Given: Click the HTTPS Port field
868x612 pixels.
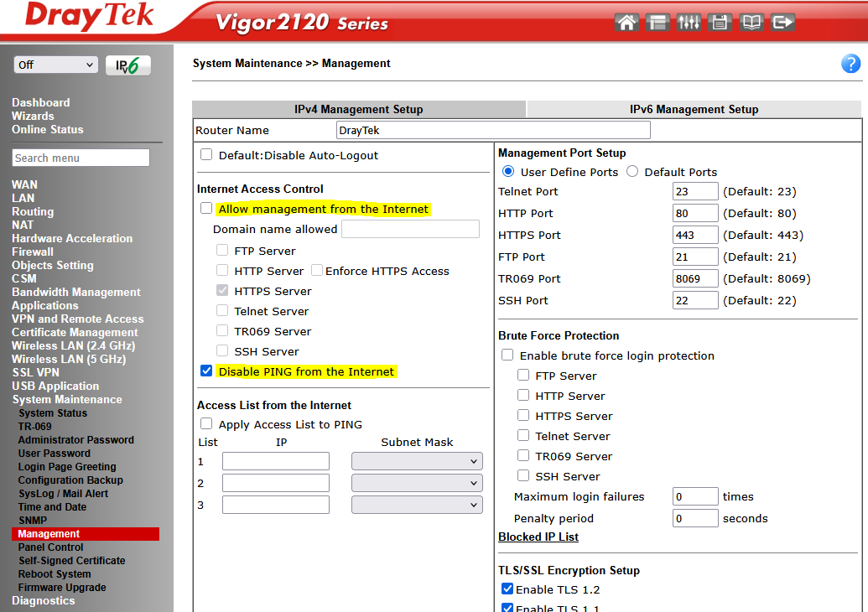Looking at the screenshot, I should click(695, 235).
